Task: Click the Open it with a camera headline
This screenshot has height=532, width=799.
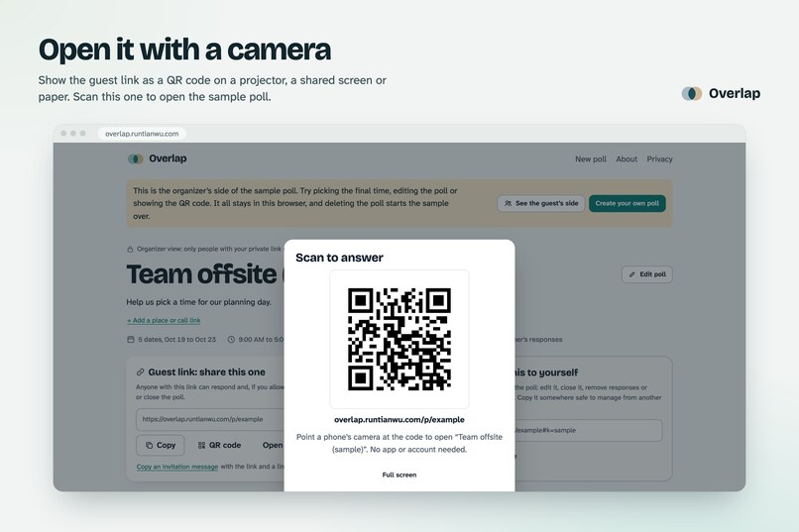Action: [x=185, y=50]
